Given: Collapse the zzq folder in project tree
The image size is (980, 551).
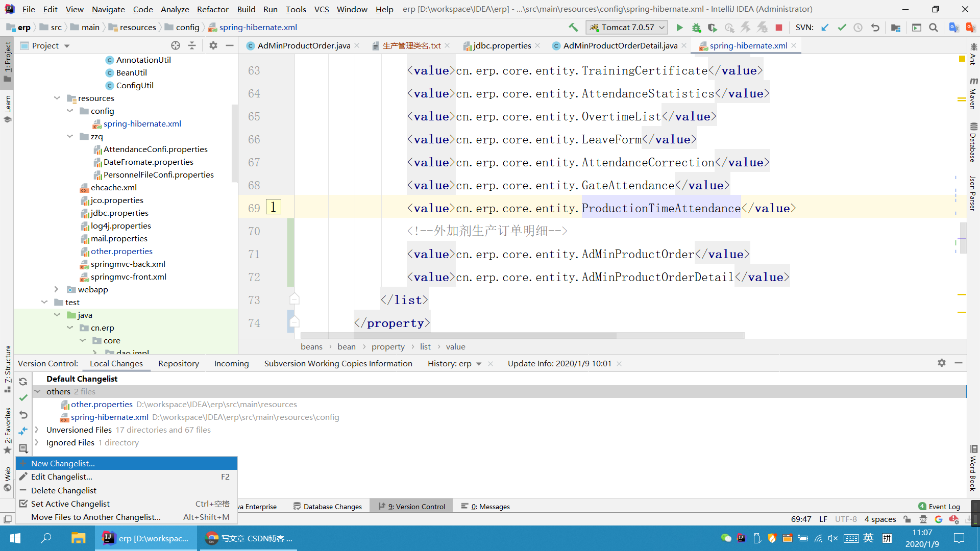Looking at the screenshot, I should point(70,136).
